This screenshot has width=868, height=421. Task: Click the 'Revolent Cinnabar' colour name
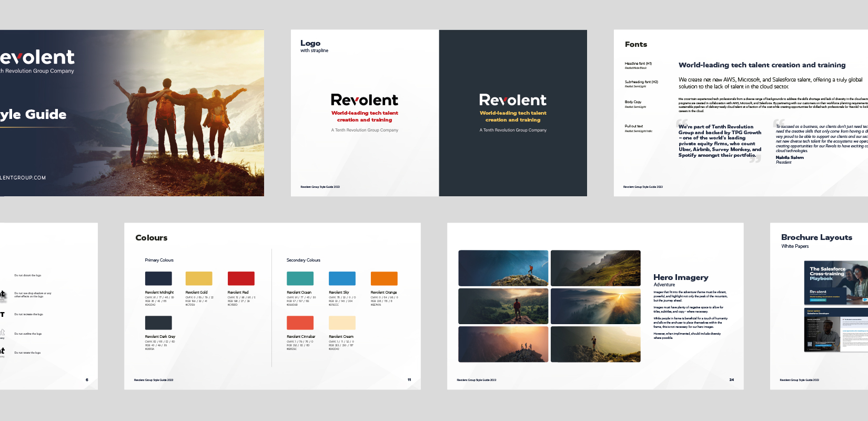[x=301, y=336]
